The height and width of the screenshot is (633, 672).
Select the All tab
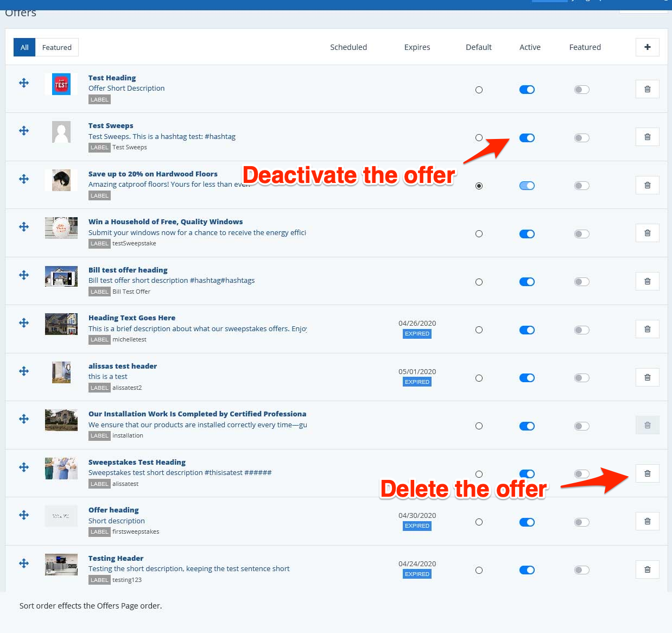pos(24,47)
